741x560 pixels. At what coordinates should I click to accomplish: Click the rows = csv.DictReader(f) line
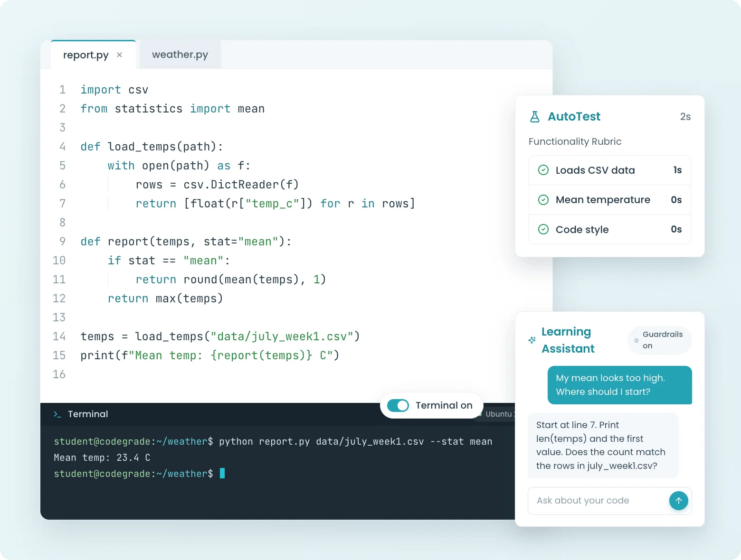pos(217,185)
